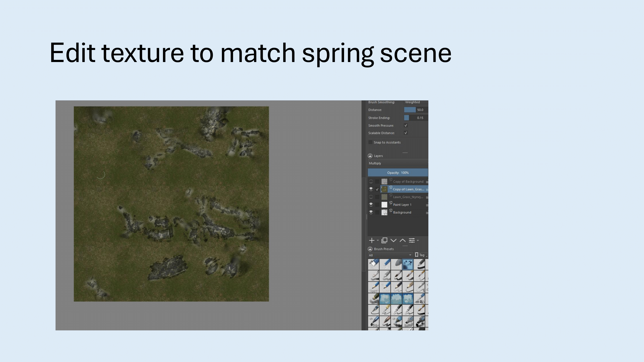Hide the Background layer using its eye
644x362 pixels.
371,212
